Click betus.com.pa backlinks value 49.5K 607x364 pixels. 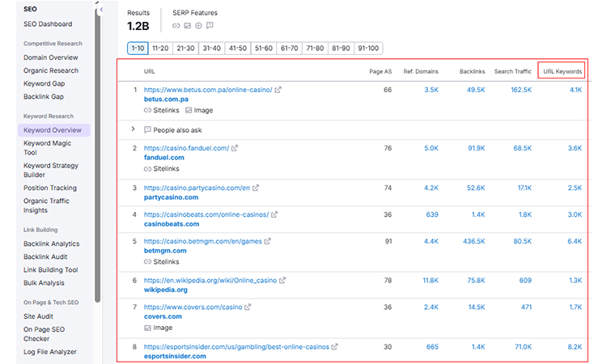click(476, 90)
